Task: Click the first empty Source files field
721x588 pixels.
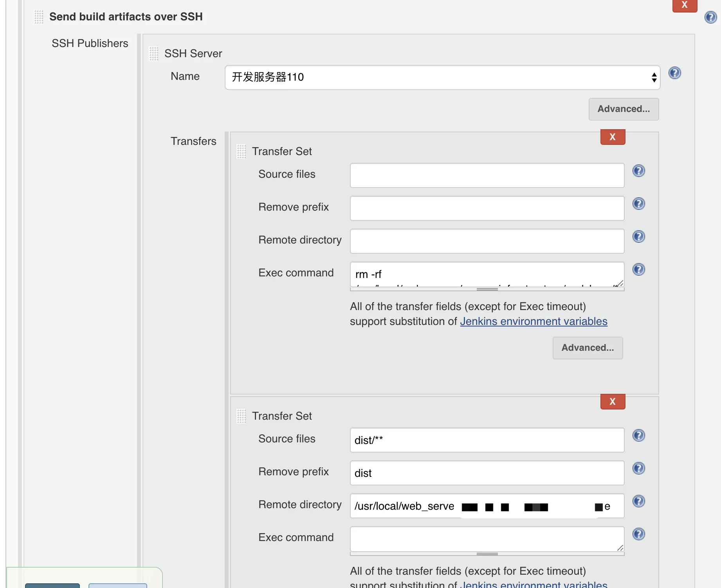Action: click(487, 175)
